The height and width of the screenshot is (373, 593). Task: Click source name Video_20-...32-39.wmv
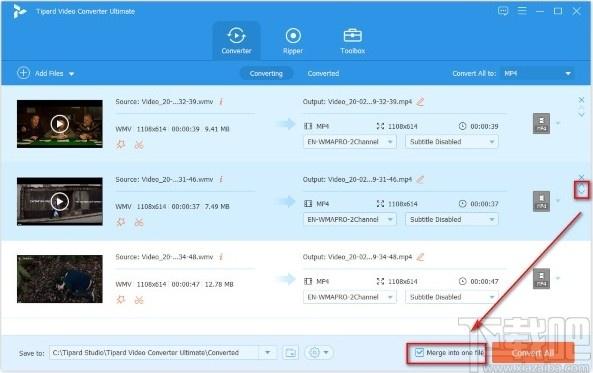[x=177, y=101]
